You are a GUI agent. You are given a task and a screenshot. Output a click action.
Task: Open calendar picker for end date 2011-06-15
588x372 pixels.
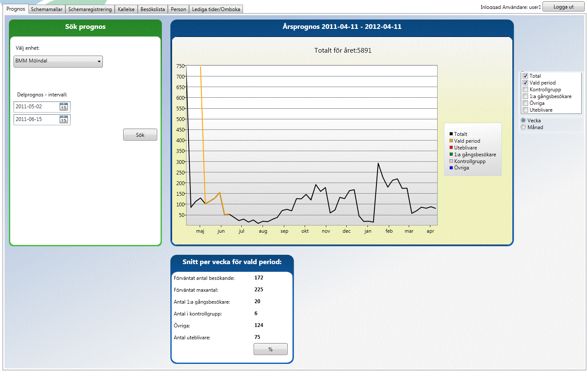coord(64,120)
